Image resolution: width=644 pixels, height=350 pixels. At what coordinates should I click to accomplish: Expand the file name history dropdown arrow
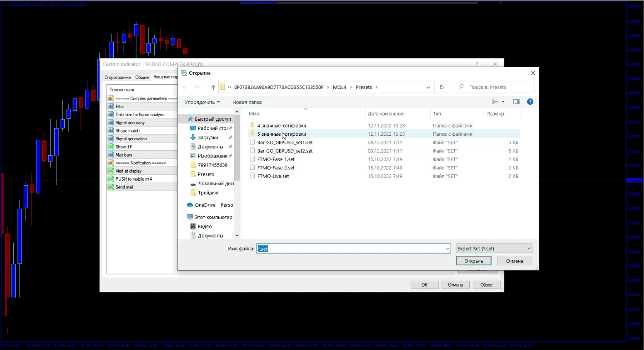[x=447, y=249]
